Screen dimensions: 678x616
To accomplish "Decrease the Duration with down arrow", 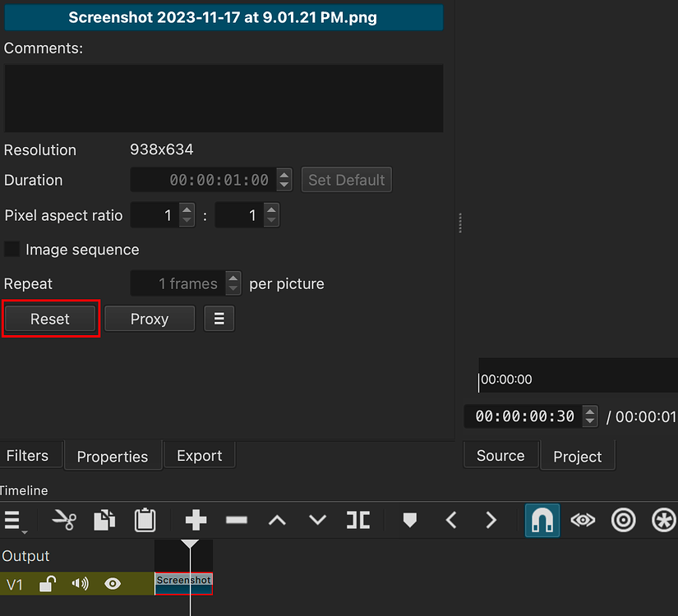I will pos(284,185).
